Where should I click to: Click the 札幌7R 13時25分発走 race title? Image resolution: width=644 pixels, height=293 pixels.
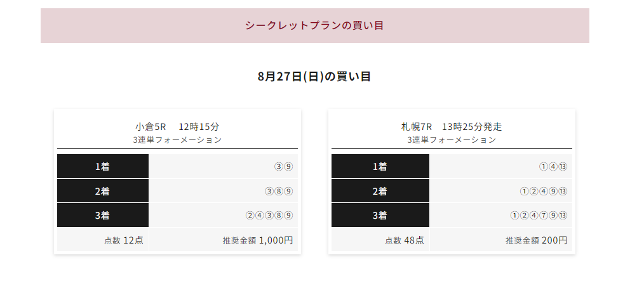point(452,127)
